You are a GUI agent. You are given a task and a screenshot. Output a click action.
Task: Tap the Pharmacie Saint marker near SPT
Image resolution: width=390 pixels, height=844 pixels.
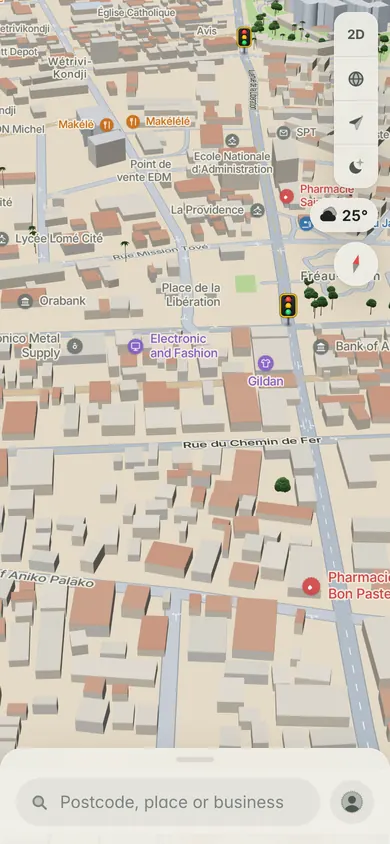[x=287, y=196]
